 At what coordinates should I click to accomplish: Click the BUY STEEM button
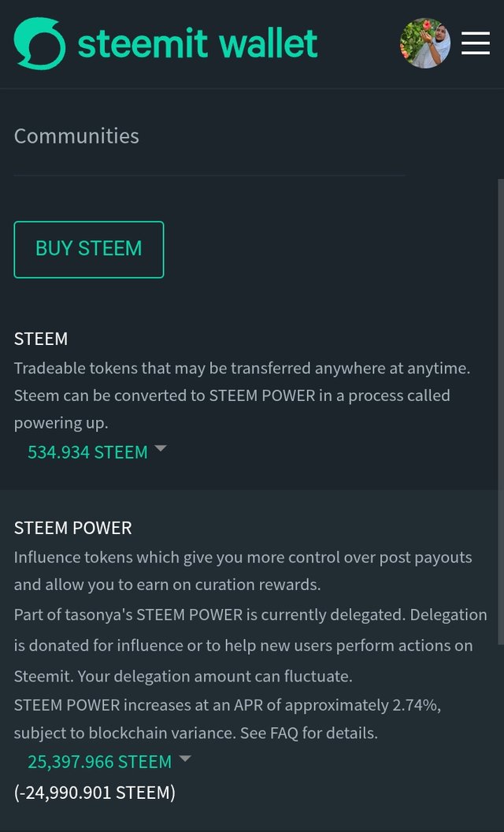click(89, 250)
